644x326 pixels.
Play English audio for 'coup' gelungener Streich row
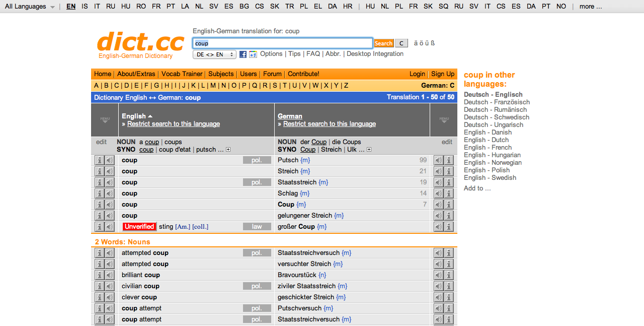[109, 216]
